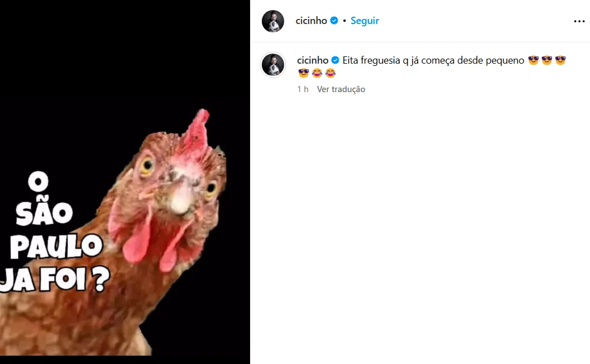Open the three-dot more options menu
The image size is (590, 364).
(x=579, y=21)
